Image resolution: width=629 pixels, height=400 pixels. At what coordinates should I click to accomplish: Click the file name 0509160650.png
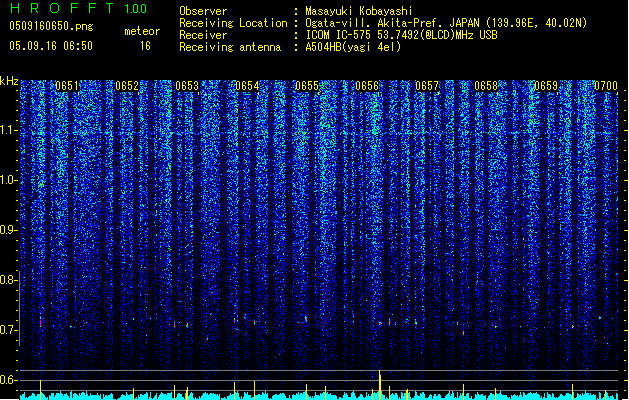tap(51, 26)
